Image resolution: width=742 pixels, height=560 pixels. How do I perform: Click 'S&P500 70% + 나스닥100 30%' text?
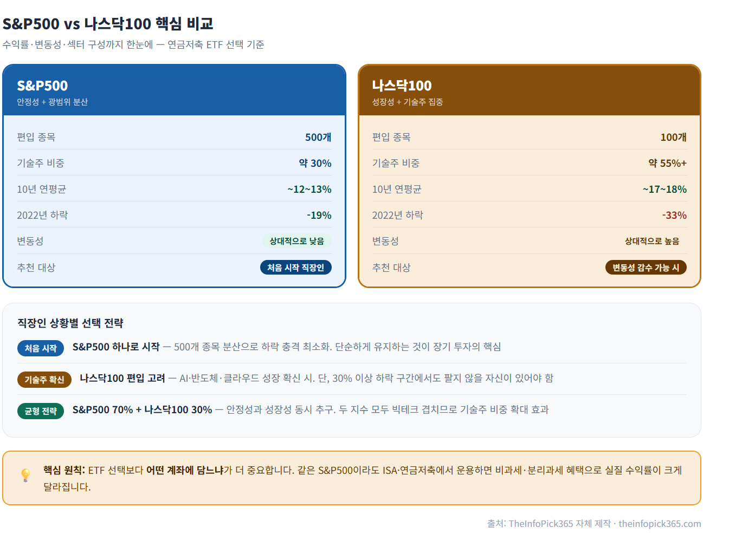click(x=143, y=409)
